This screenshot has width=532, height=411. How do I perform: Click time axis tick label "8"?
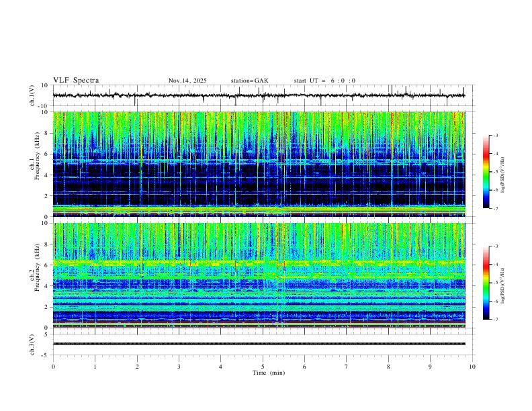coord(388,367)
